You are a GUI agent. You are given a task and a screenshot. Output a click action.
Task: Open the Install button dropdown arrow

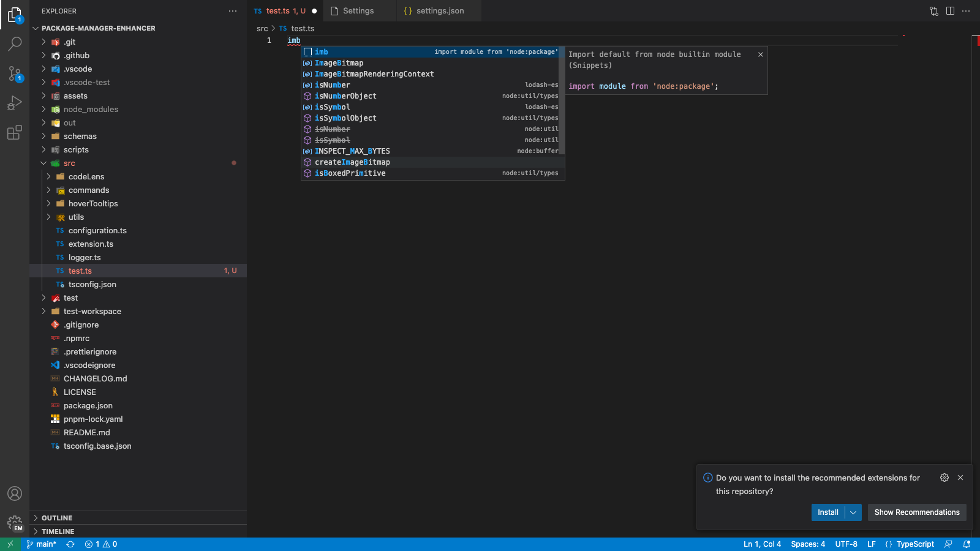[853, 512]
